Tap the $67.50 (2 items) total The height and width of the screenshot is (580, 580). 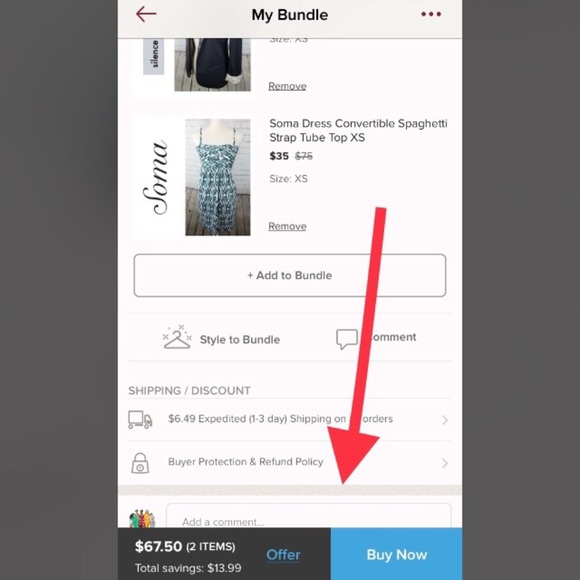[185, 546]
